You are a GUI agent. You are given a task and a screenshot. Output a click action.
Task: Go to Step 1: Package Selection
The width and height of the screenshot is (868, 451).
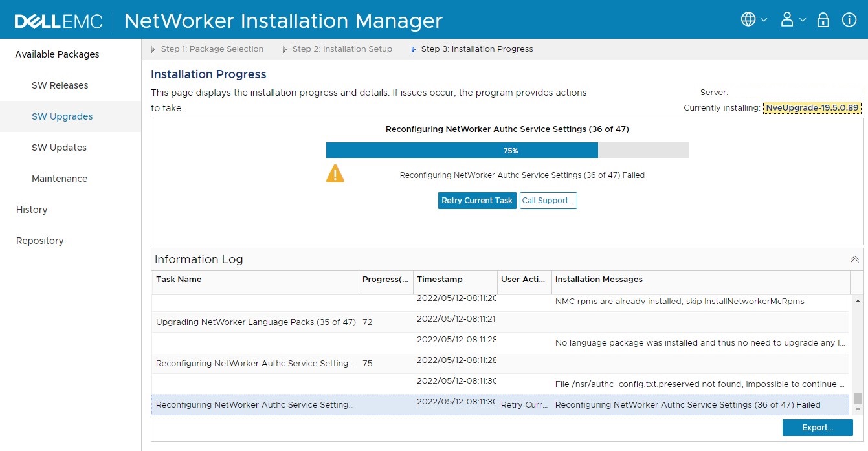click(212, 49)
